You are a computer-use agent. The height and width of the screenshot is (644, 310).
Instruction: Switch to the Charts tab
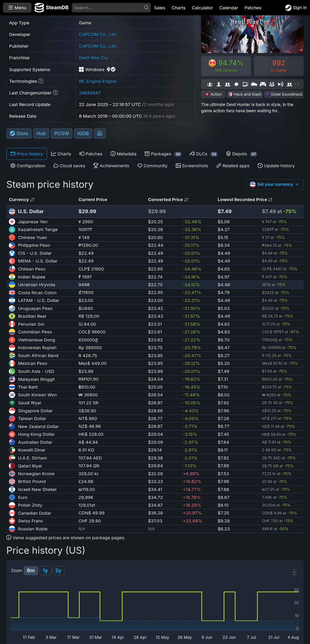[61, 154]
